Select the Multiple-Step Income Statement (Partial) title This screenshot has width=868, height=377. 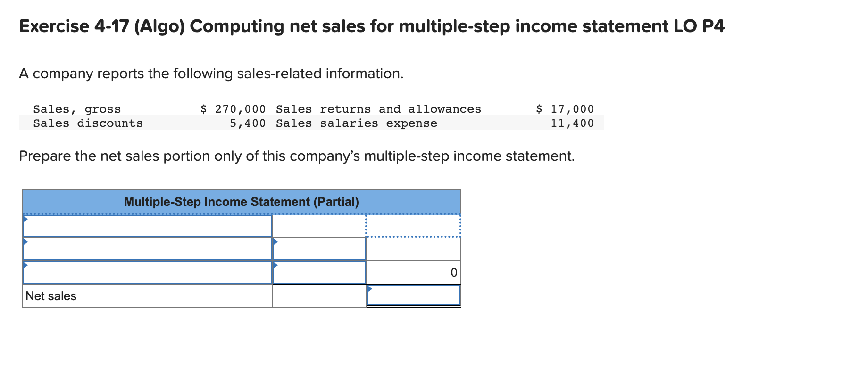(x=242, y=202)
